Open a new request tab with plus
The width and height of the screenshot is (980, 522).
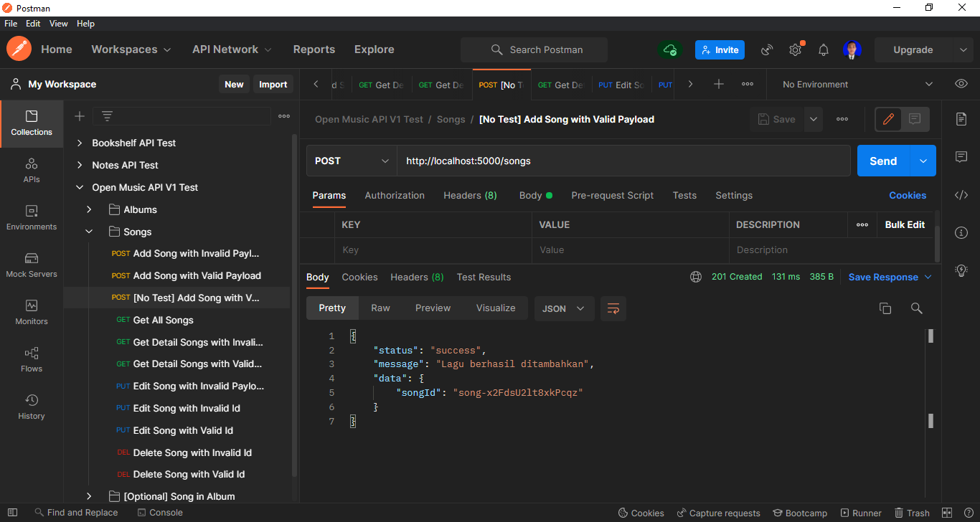tap(719, 84)
